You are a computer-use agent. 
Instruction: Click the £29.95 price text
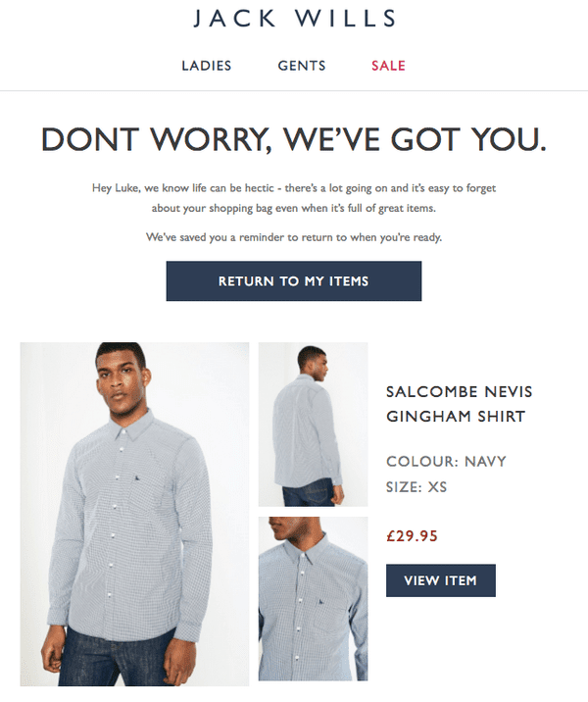pyautogui.click(x=413, y=536)
